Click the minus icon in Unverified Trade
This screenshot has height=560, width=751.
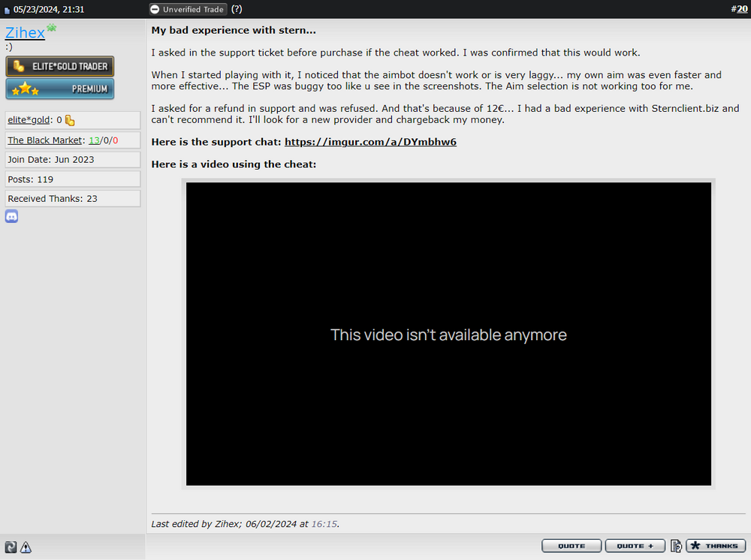tap(155, 10)
